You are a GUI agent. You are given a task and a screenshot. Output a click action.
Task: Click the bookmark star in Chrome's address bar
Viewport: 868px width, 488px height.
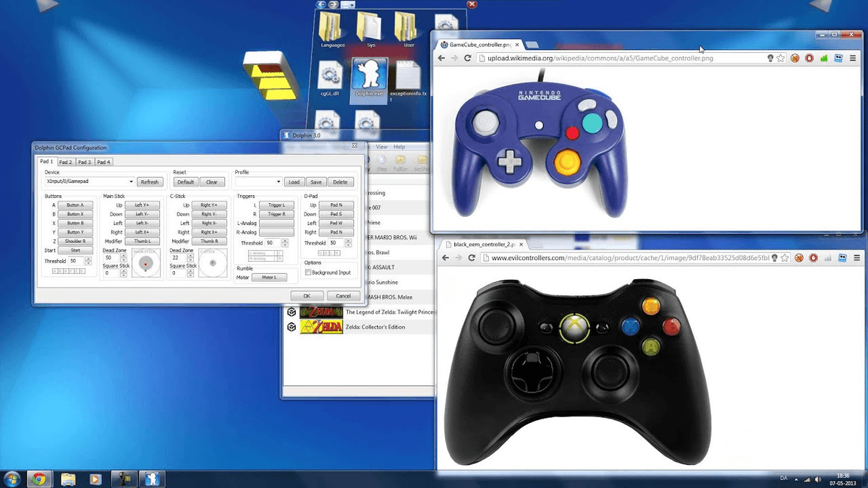coord(782,58)
